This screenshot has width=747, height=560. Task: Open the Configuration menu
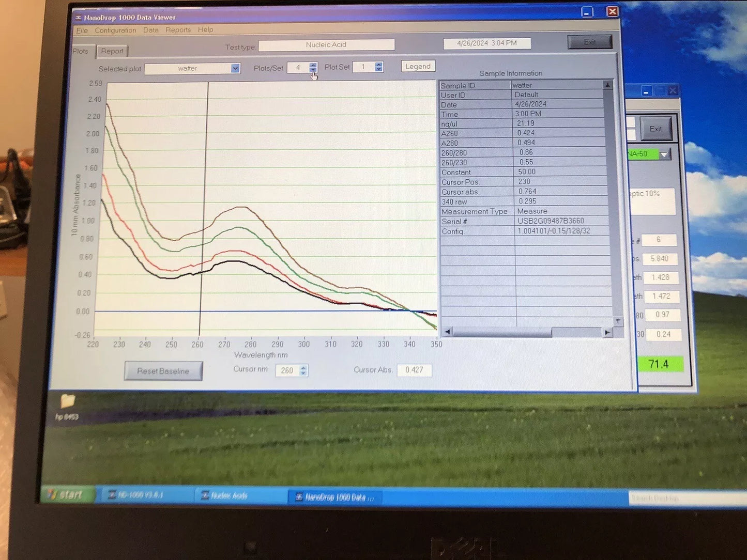click(115, 30)
